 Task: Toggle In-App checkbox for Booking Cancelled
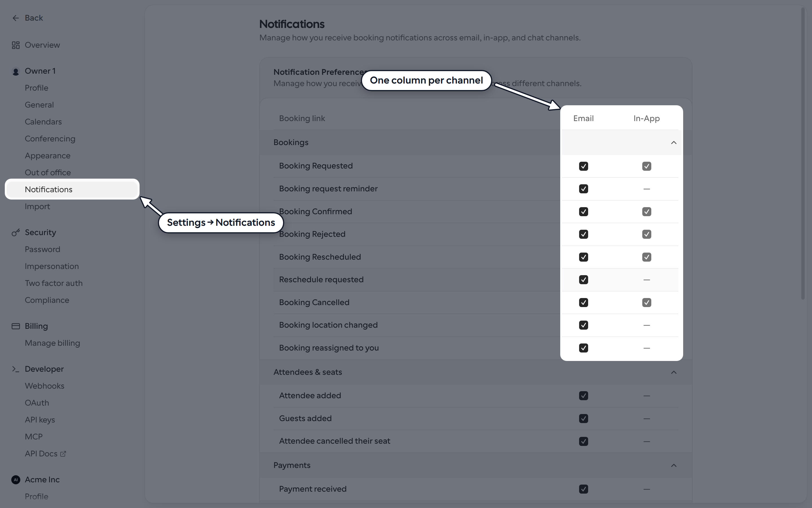(x=646, y=302)
